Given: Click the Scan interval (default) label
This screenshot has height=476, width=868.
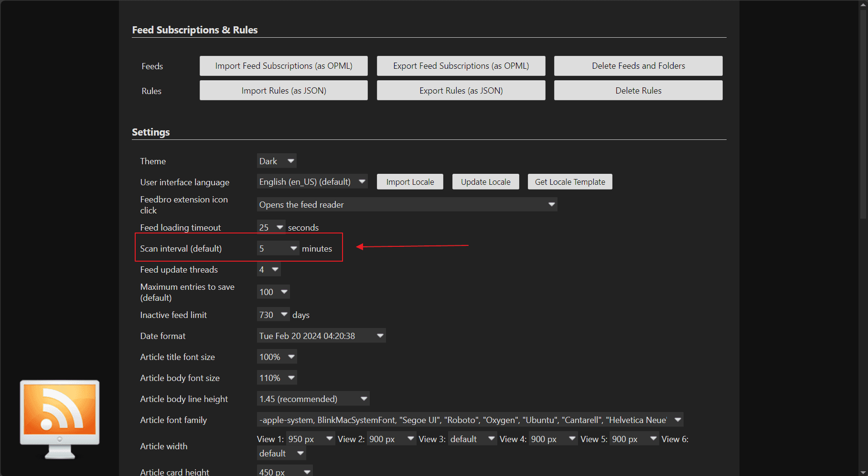Looking at the screenshot, I should [181, 248].
